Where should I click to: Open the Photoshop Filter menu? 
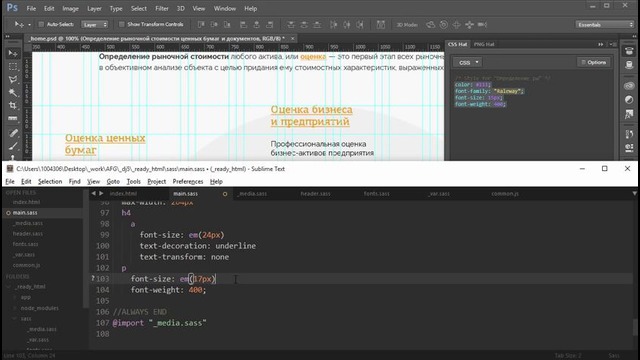(162, 8)
